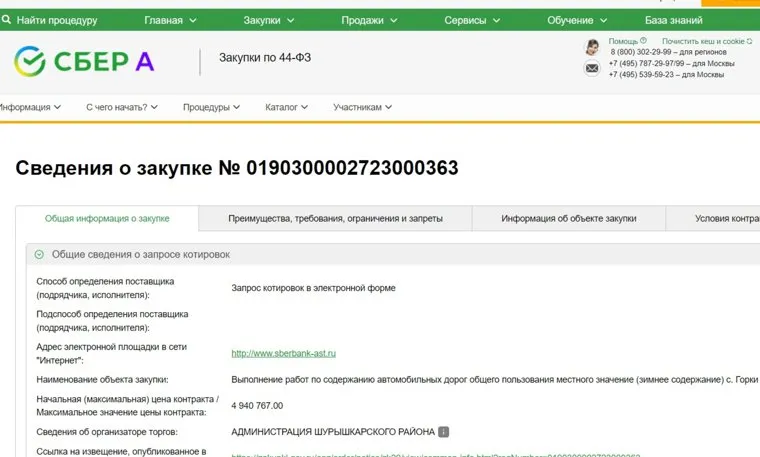The image size is (760, 457).
Task: Expand the Обучение menu
Action: [x=576, y=20]
